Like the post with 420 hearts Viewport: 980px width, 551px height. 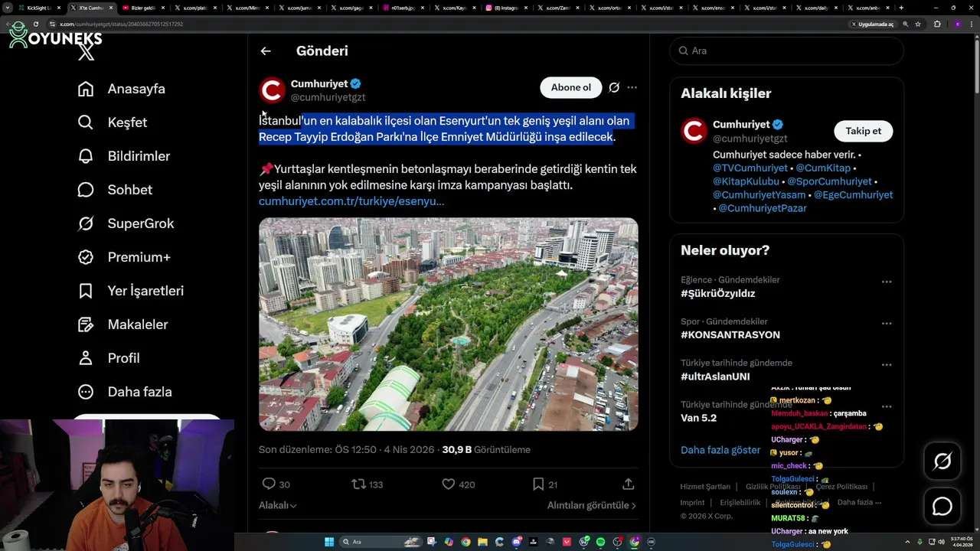tap(449, 484)
